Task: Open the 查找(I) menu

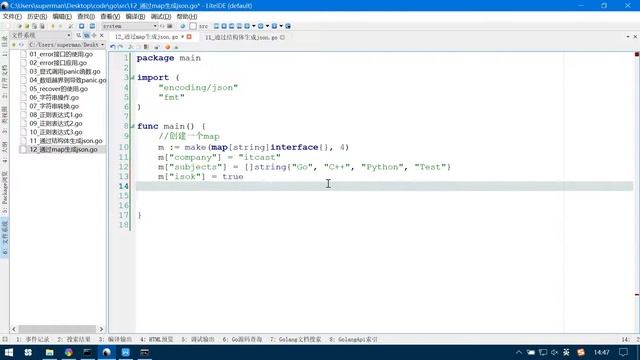Action: coord(86,16)
